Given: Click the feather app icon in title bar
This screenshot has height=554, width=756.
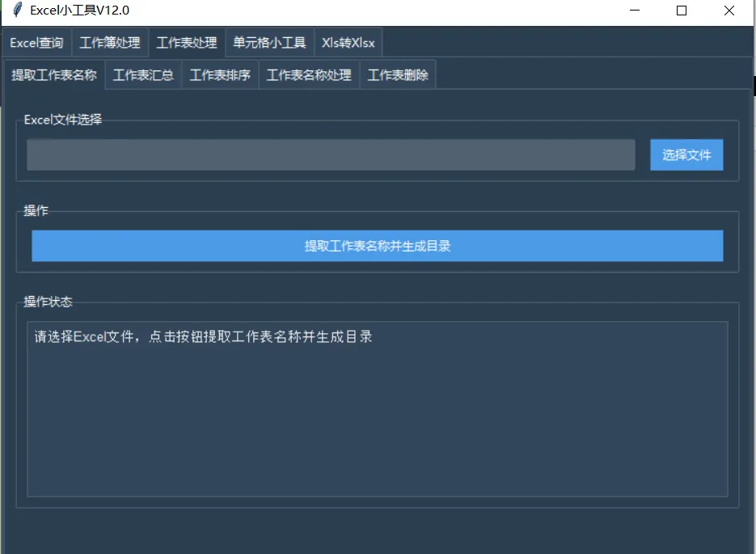Looking at the screenshot, I should coord(17,10).
